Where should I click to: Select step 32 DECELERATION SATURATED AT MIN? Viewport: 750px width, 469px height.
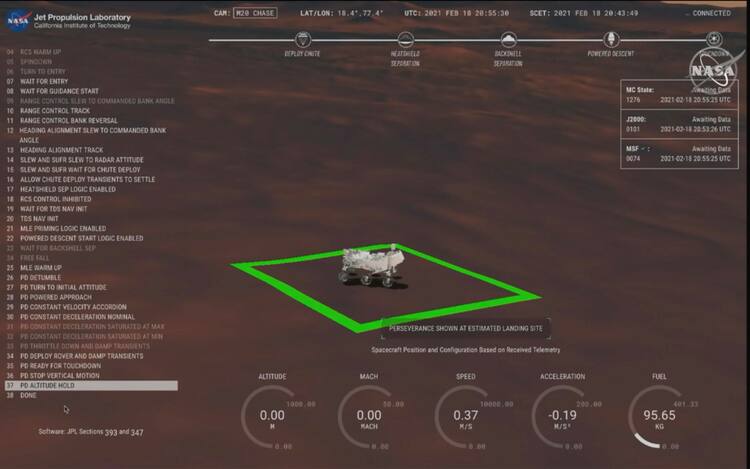pos(85,336)
